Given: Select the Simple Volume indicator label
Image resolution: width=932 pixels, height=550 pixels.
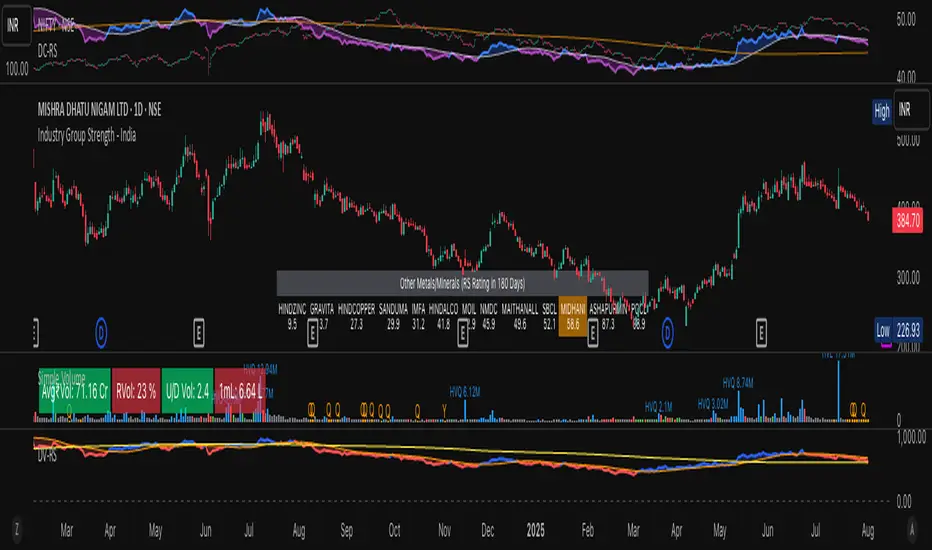Looking at the screenshot, I should click(x=62, y=377).
